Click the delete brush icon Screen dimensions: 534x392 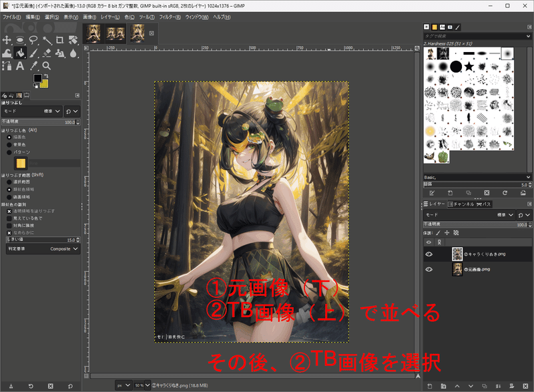(487, 193)
